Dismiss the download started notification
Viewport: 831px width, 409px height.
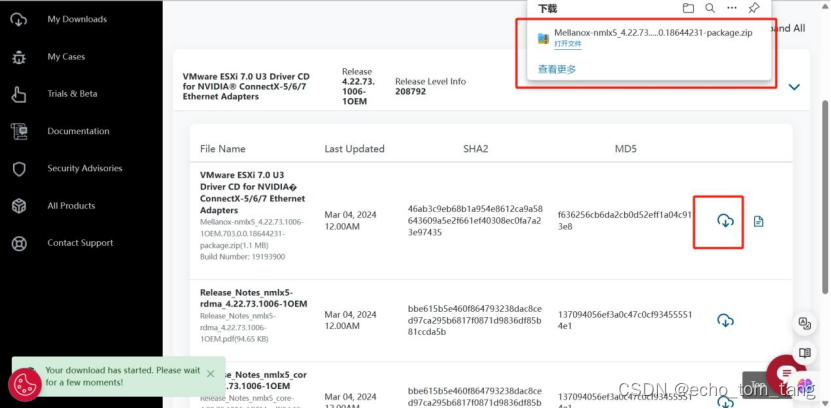[210, 374]
